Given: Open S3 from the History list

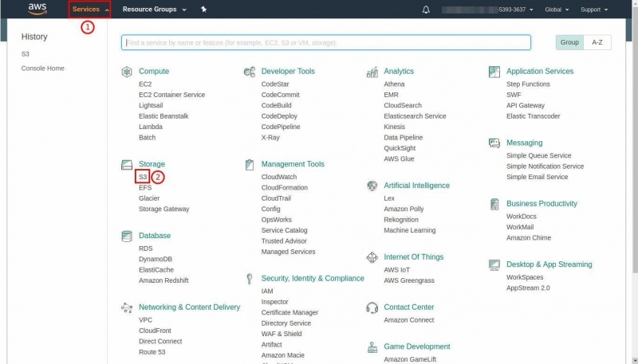Looking at the screenshot, I should coord(26,54).
